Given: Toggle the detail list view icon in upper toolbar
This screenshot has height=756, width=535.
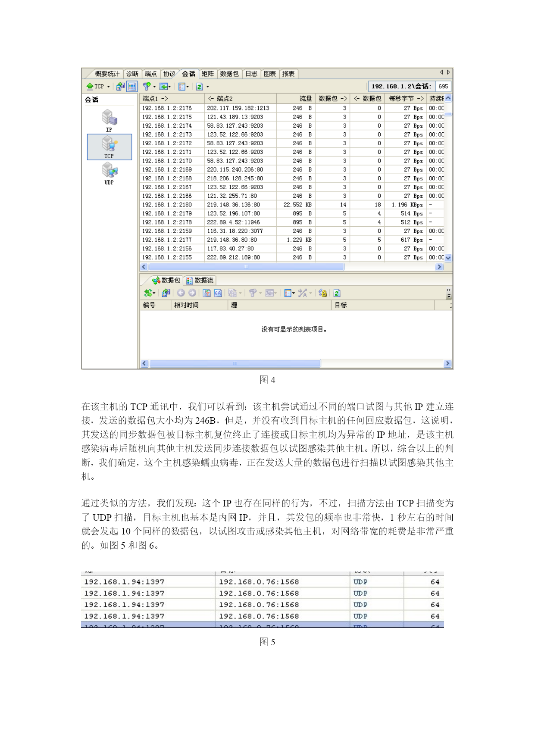Looking at the screenshot, I should point(132,87).
